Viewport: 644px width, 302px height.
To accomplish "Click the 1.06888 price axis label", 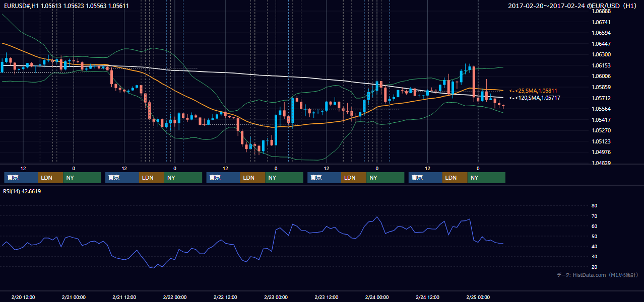I will [x=601, y=12].
